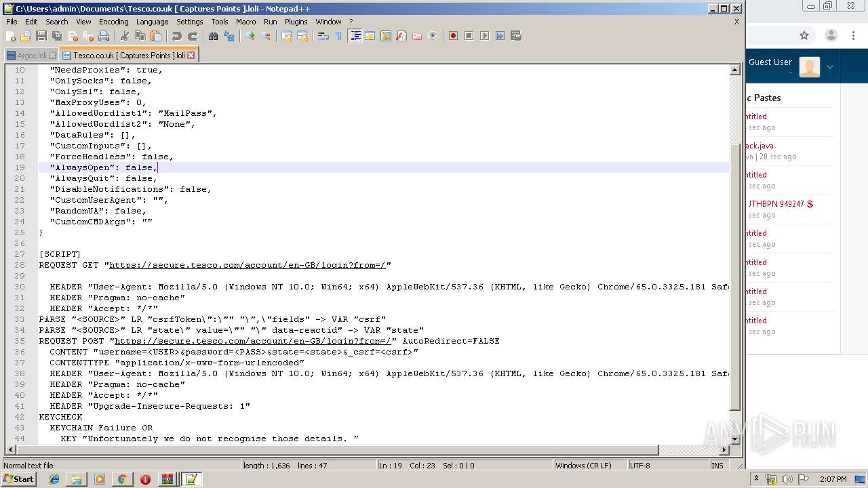The width and height of the screenshot is (868, 488).
Task: Undo the last edit with the Undo icon
Action: [176, 36]
